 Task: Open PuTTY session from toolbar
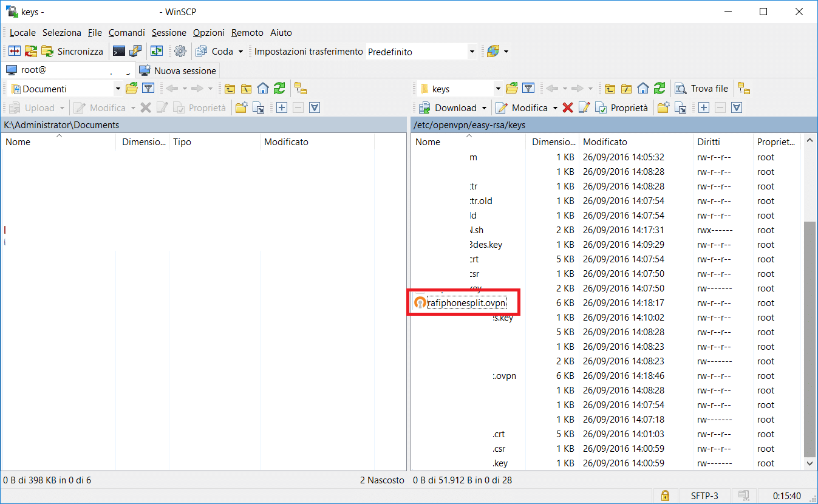click(x=136, y=52)
